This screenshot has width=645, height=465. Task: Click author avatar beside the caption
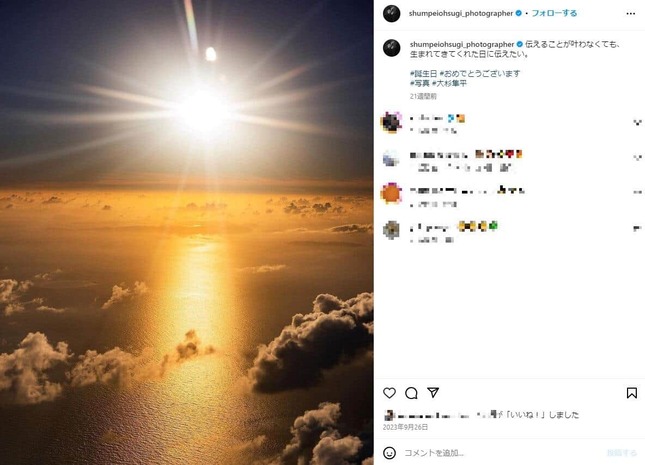click(x=392, y=48)
